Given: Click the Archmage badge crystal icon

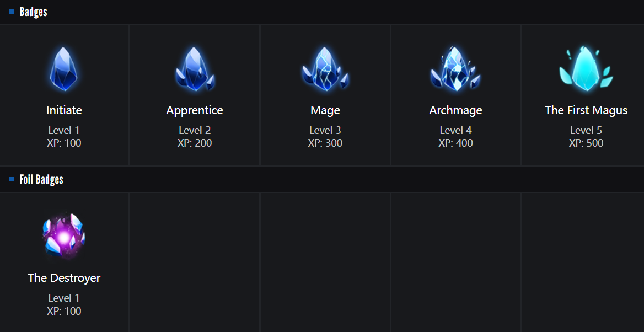Looking at the screenshot, I should click(x=455, y=69).
